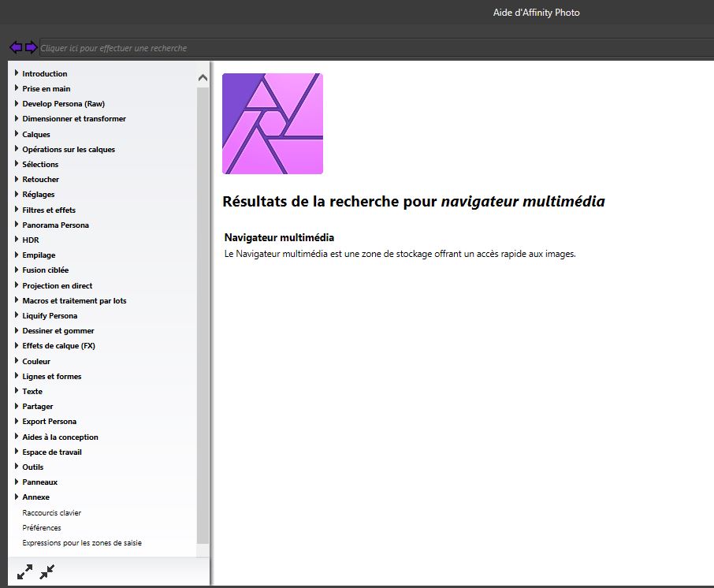Expand the Liquify Persona arrow
The width and height of the screenshot is (714, 588).
click(17, 314)
